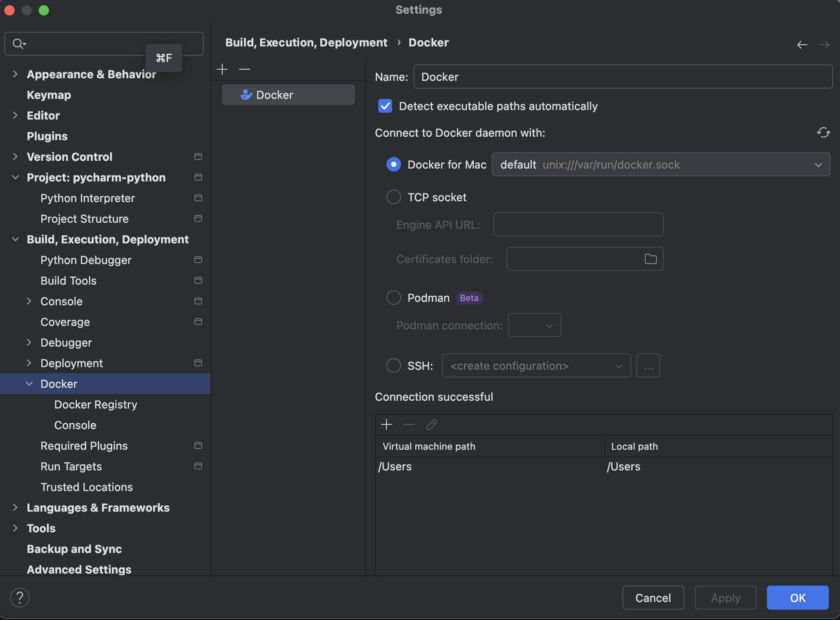Edit path mapping with pencil icon
The width and height of the screenshot is (840, 620).
pos(431,425)
